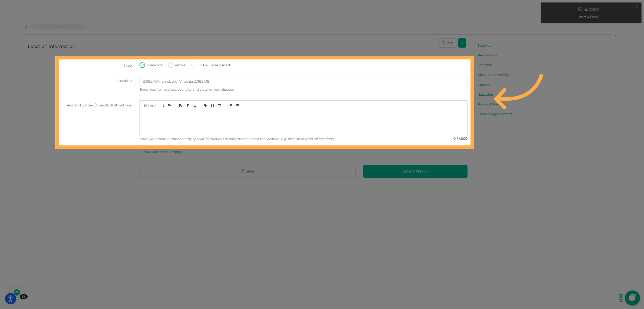Go to the Schedule section
The image size is (644, 309).
pos(485,65)
